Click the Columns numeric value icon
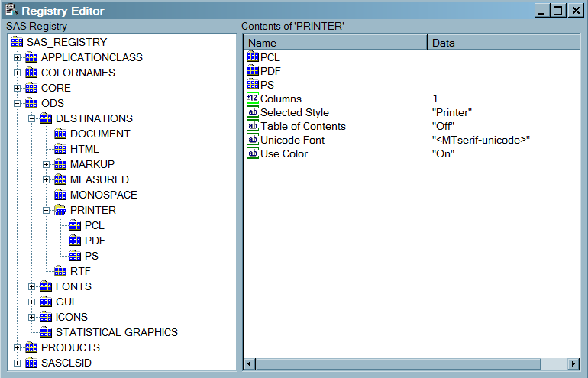588x378 pixels. pyautogui.click(x=253, y=99)
